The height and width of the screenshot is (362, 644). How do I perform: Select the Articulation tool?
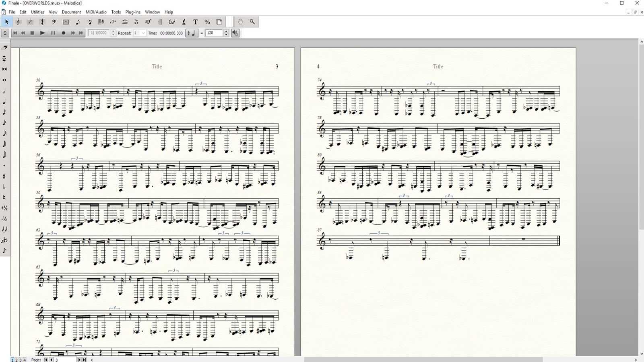pyautogui.click(x=136, y=22)
